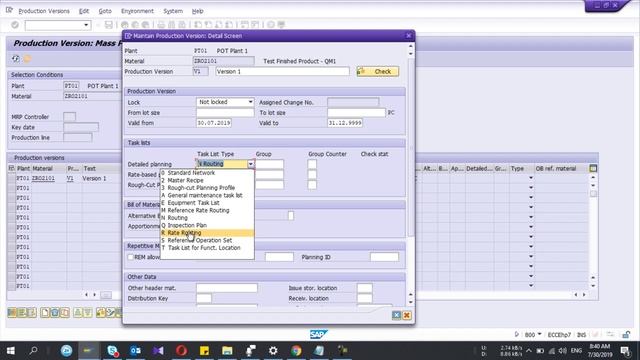The height and width of the screenshot is (360, 640).
Task: Open the Production Versions menu
Action: pyautogui.click(x=44, y=11)
